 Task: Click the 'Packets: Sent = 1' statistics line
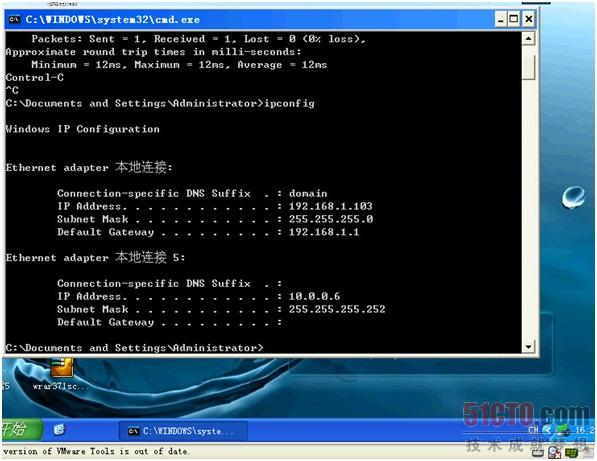pyautogui.click(x=198, y=39)
